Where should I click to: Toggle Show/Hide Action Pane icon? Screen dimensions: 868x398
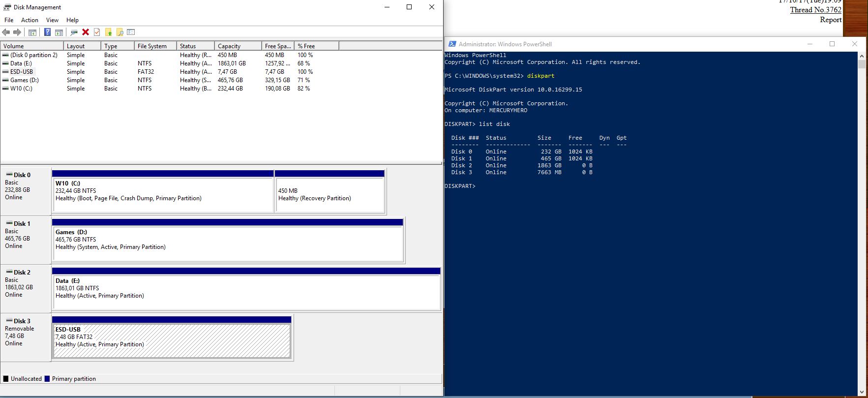[x=59, y=32]
